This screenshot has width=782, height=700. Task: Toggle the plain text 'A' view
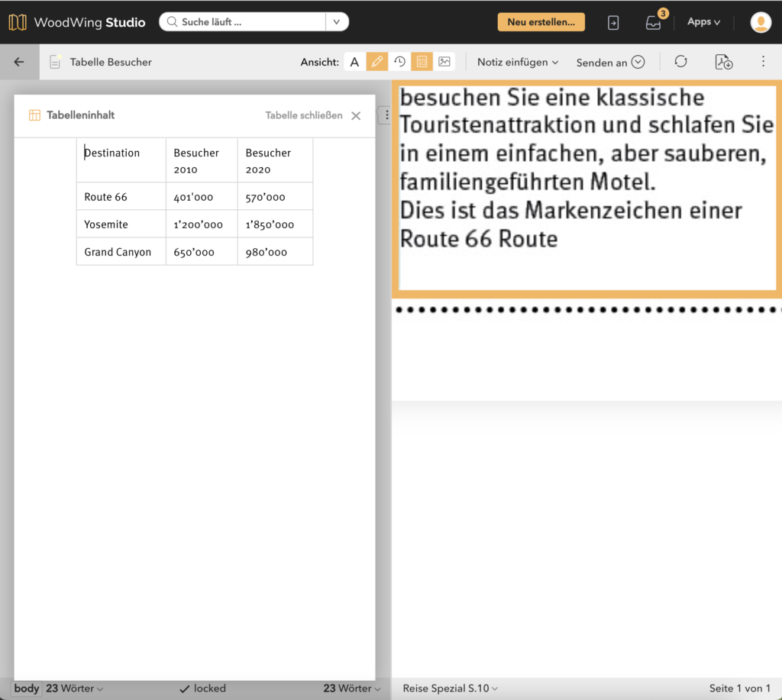354,62
